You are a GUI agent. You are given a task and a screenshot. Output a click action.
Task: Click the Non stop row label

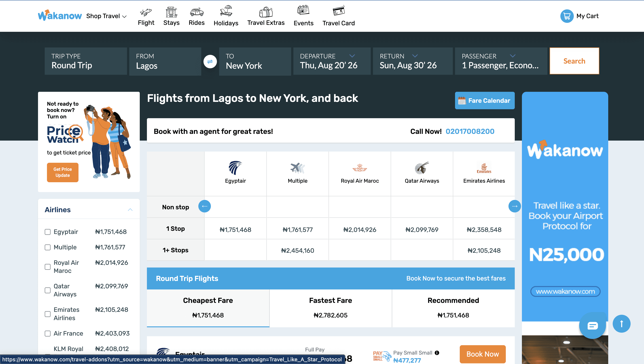176,207
